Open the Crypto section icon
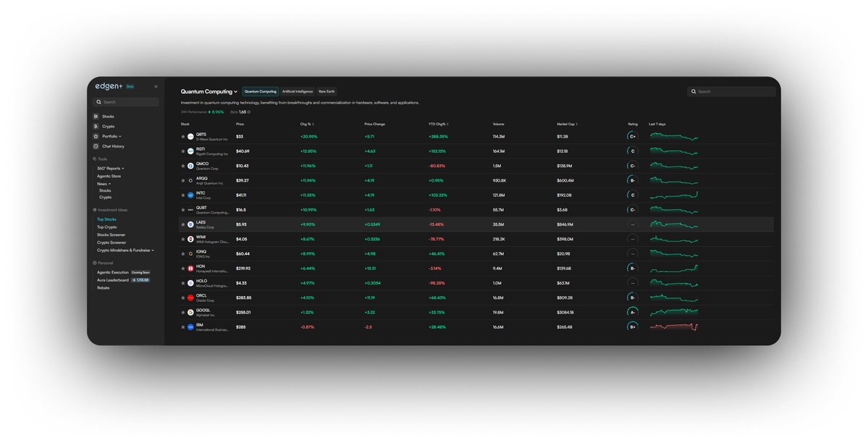Screen dimensions: 868x443 pos(96,126)
